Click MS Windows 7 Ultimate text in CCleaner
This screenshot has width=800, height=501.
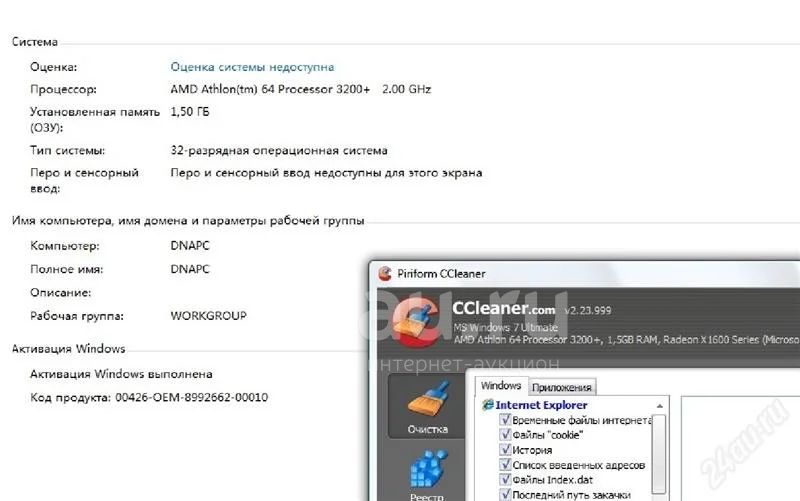pos(505,328)
